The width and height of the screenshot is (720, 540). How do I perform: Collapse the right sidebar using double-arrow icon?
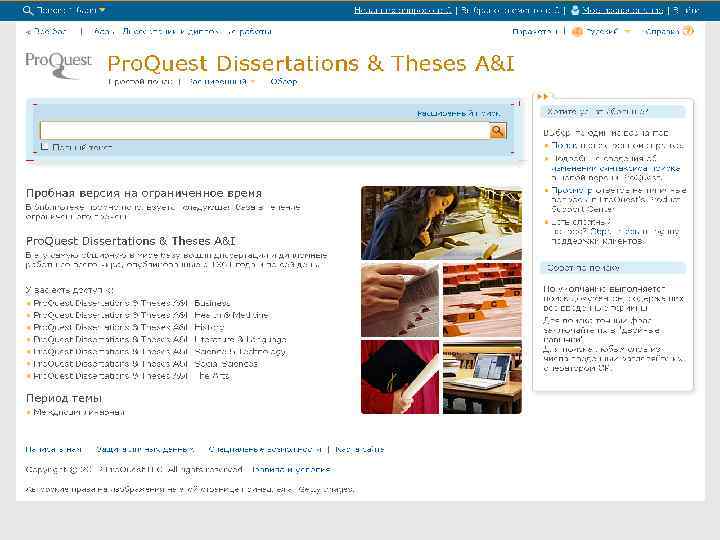coord(542,96)
